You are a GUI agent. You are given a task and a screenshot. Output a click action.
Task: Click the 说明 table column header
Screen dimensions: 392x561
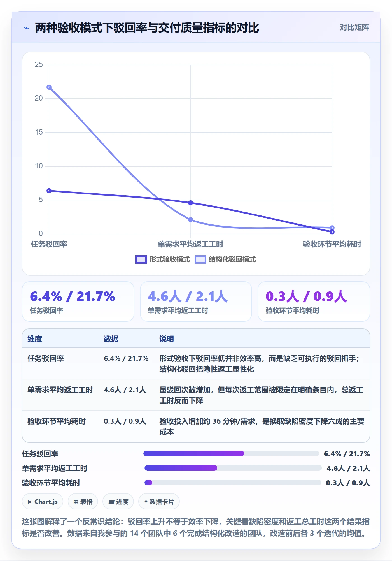point(167,339)
